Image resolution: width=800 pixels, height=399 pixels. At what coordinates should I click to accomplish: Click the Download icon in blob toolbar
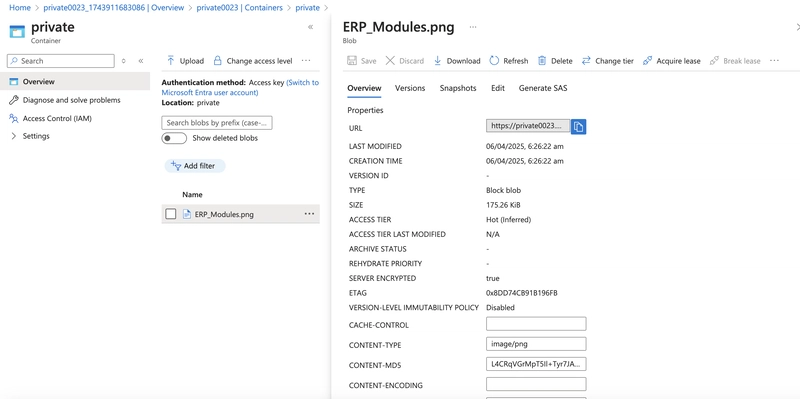tap(437, 61)
